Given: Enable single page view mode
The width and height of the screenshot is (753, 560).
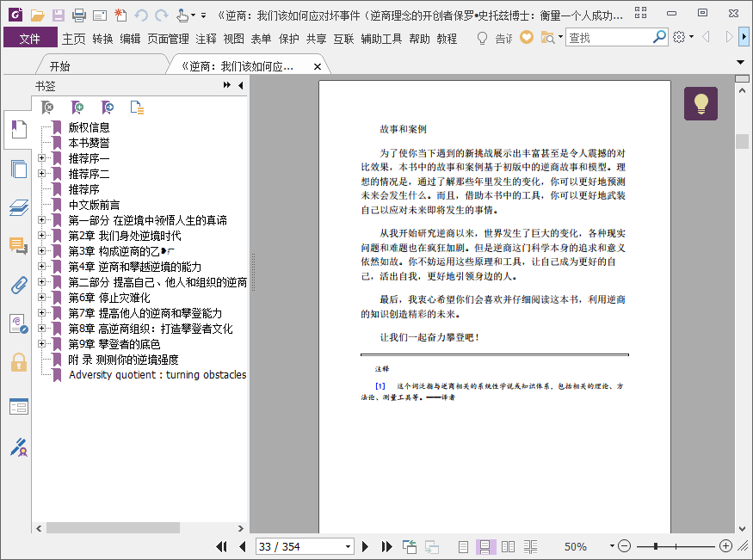Looking at the screenshot, I should click(464, 546).
